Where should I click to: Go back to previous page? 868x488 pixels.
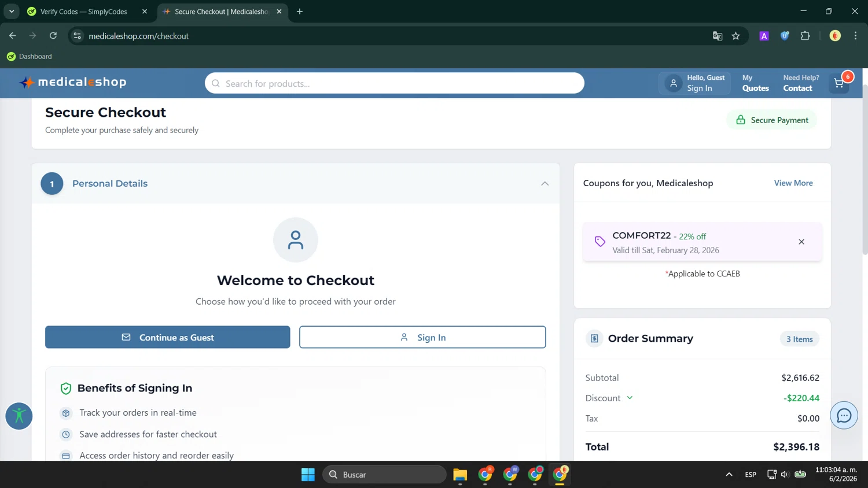point(13,36)
